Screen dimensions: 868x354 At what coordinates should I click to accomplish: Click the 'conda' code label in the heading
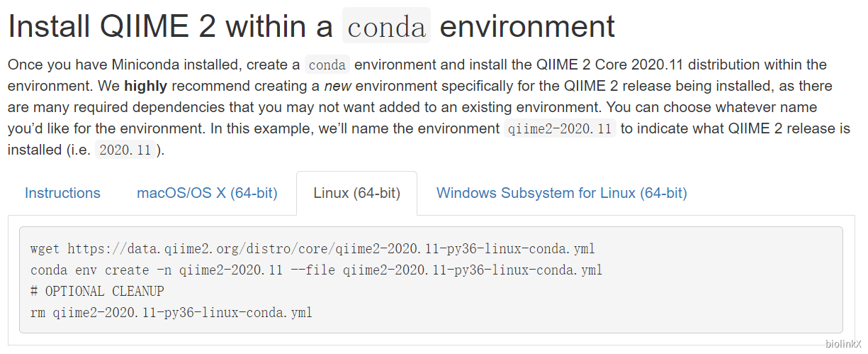pos(386,27)
